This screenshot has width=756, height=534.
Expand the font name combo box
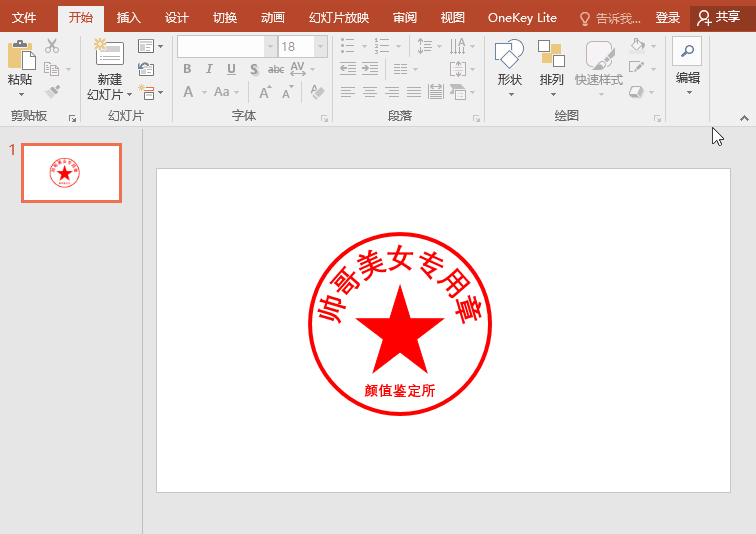click(270, 47)
